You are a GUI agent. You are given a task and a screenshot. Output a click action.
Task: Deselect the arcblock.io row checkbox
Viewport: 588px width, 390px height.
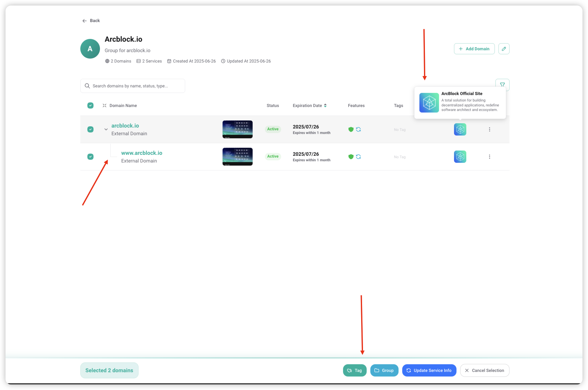pos(90,129)
